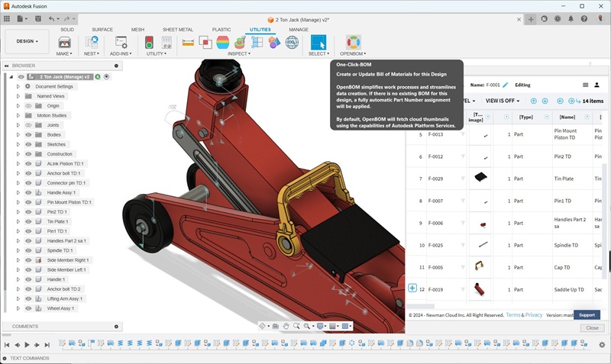
Task: Hide the Tin Plate:1 component
Action: [x=28, y=221]
